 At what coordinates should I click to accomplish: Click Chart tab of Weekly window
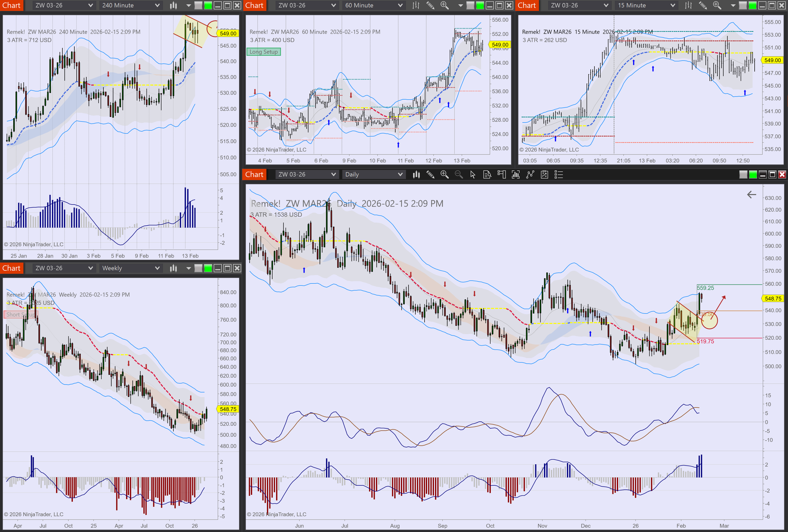click(x=12, y=268)
